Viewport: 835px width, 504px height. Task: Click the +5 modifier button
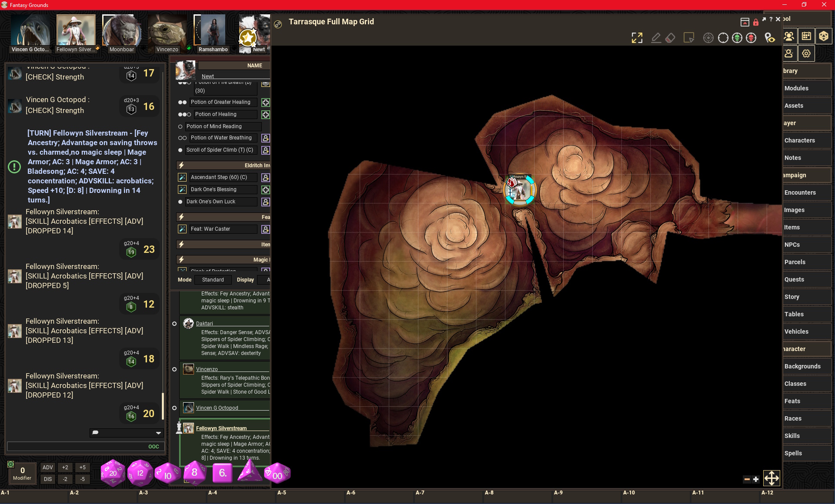pos(83,468)
